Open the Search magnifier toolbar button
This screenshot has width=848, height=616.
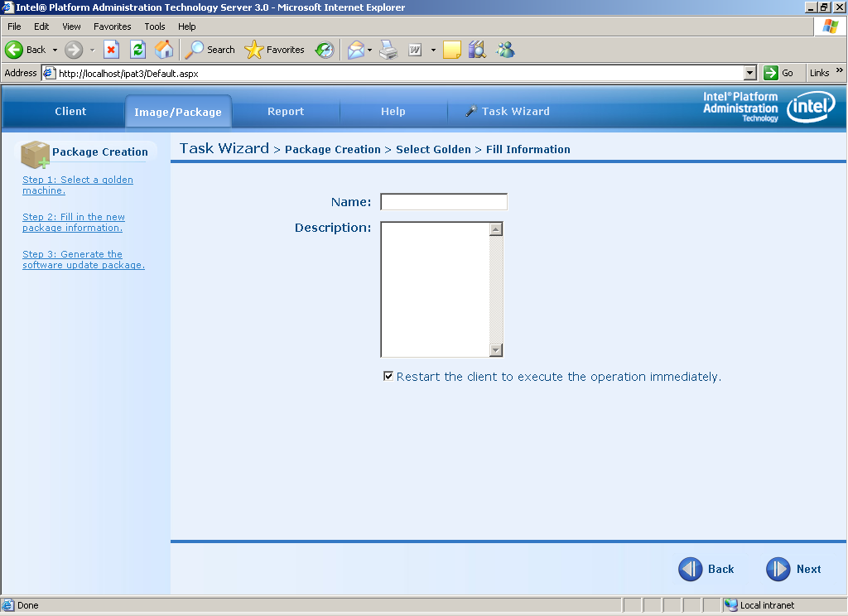210,50
